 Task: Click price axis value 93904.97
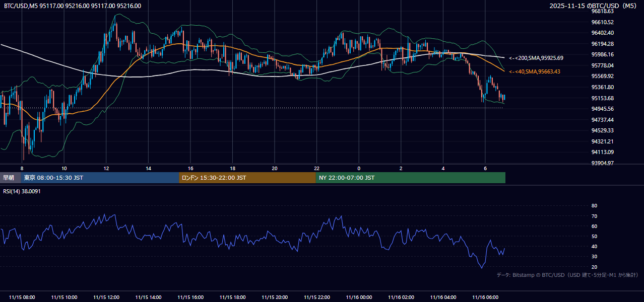pos(603,163)
